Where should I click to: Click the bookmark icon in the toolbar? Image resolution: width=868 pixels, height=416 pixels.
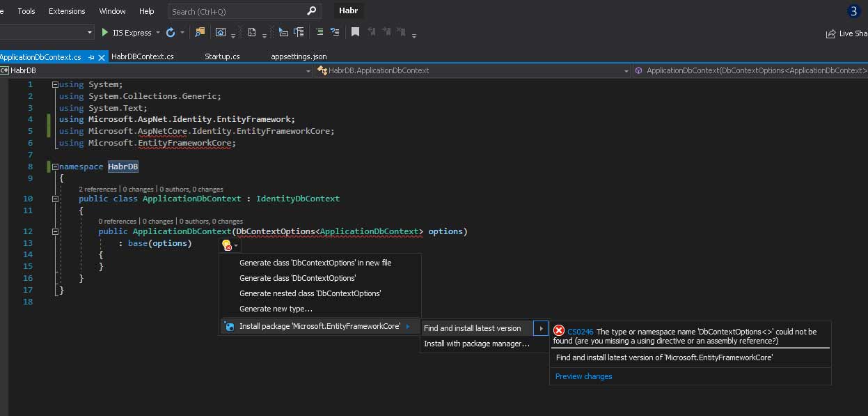tap(355, 32)
